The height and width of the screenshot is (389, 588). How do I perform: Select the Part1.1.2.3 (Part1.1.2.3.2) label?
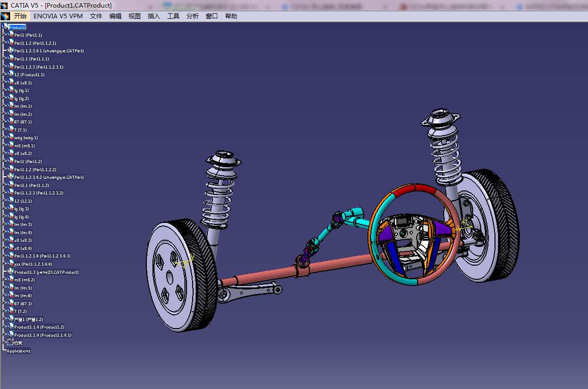[39, 193]
